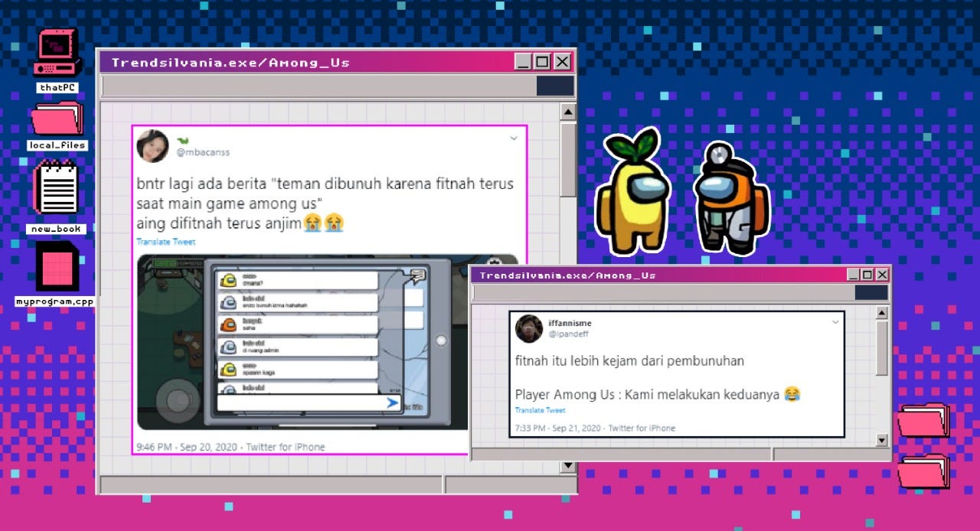
Task: Minimize the small Trendsilvania window
Action: pos(852,275)
